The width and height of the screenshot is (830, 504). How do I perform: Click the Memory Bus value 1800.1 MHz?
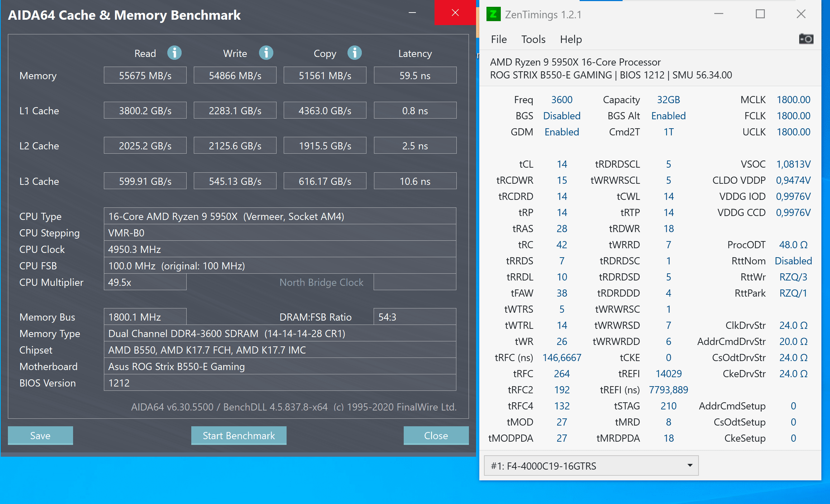click(145, 317)
